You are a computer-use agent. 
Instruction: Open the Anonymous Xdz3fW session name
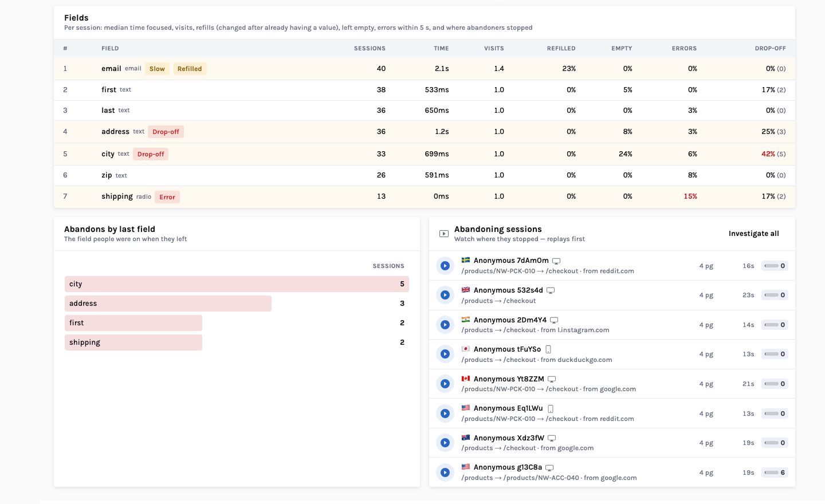click(x=509, y=438)
